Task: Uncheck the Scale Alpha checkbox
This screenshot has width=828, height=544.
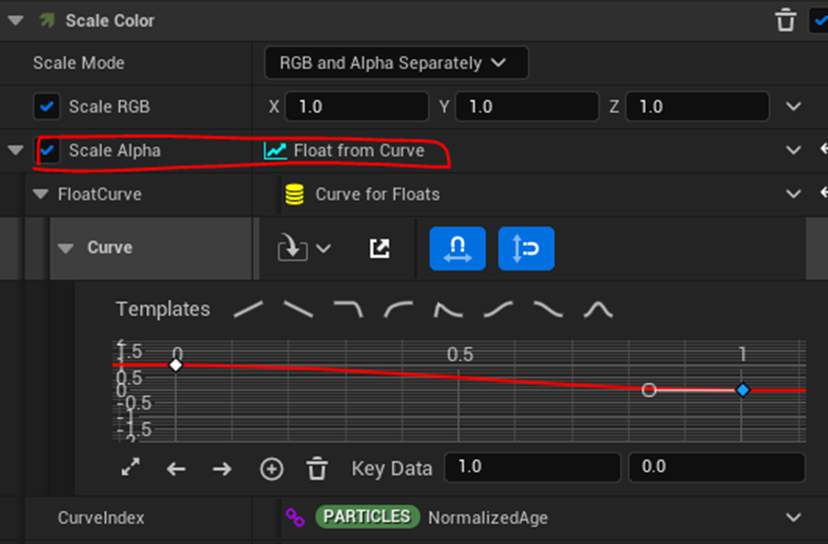Action: 47,150
